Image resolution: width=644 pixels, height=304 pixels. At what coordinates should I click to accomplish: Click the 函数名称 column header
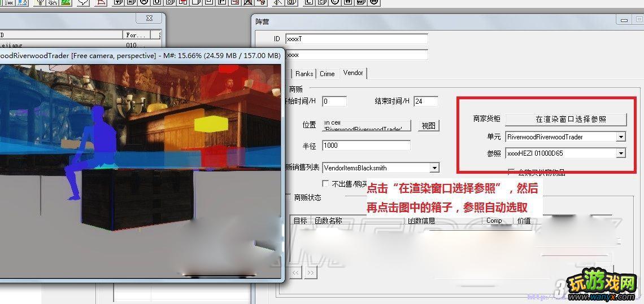click(x=358, y=221)
